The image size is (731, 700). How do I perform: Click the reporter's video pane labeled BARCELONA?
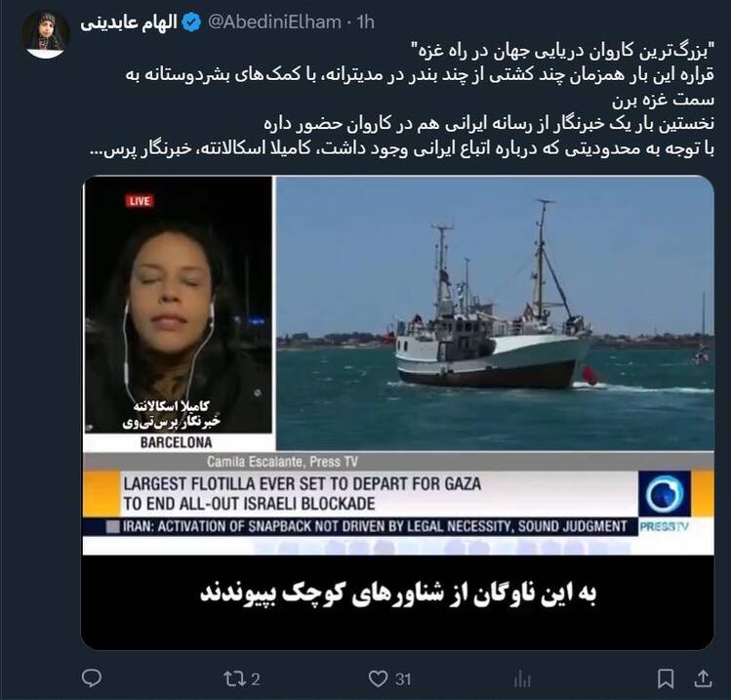pos(178,313)
